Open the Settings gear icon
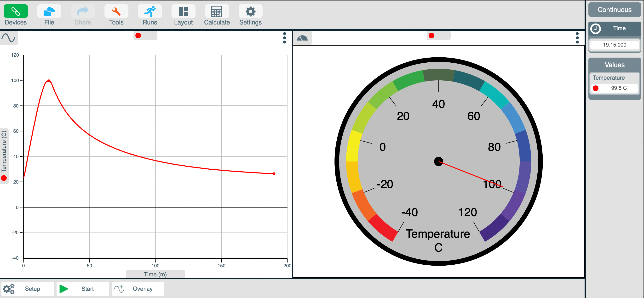This screenshot has width=644, height=298. (250, 11)
